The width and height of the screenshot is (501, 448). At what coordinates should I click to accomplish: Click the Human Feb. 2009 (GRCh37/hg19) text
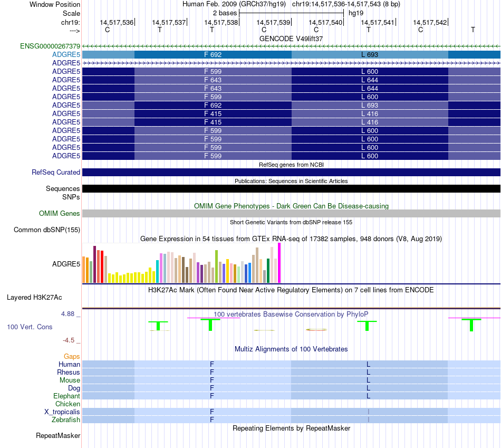point(234,4)
